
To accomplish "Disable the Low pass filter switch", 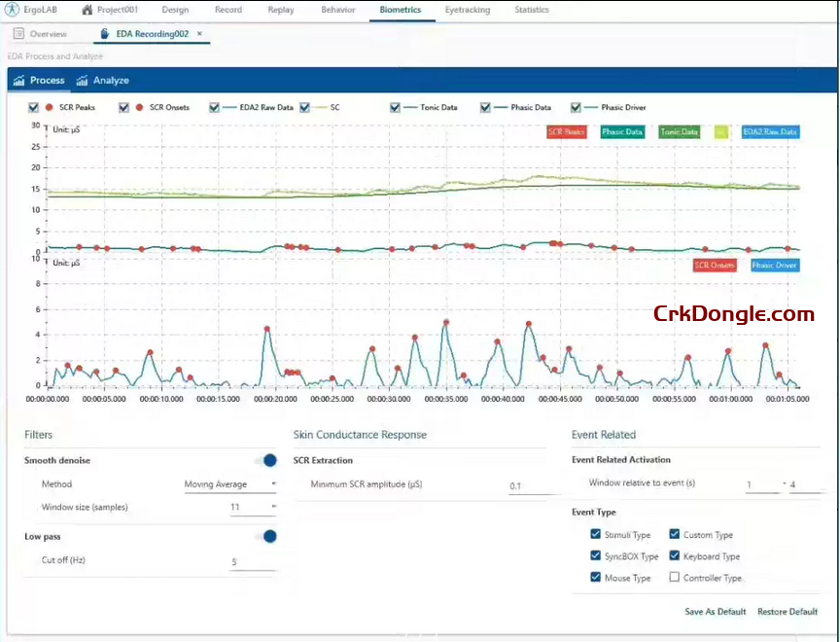I will (x=264, y=536).
